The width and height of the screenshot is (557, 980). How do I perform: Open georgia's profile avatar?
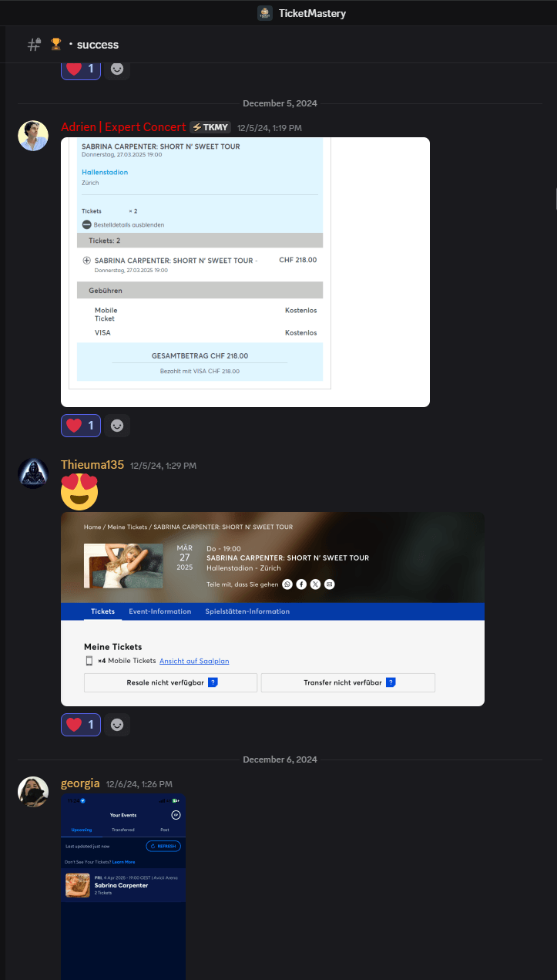pyautogui.click(x=33, y=792)
